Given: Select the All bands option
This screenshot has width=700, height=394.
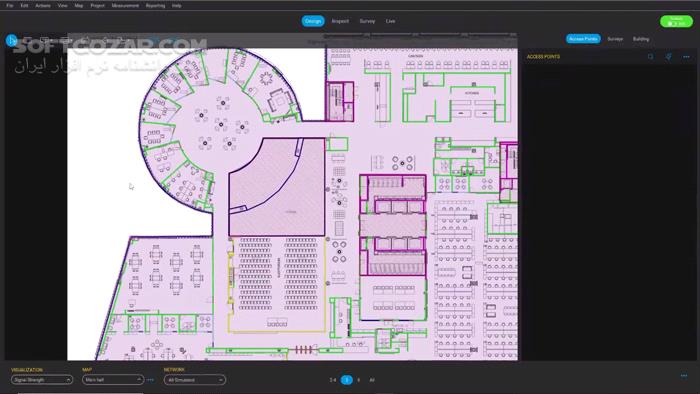Looking at the screenshot, I should click(372, 380).
